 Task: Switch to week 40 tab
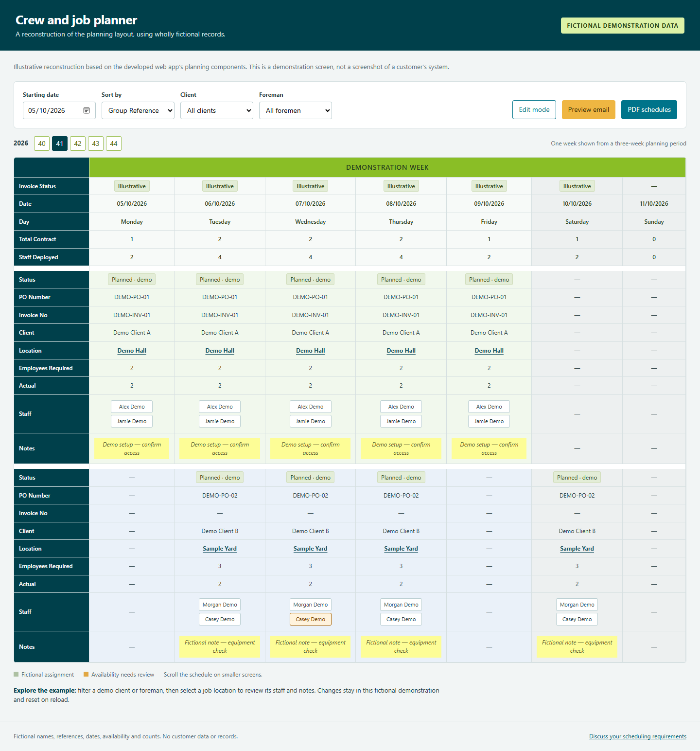42,143
